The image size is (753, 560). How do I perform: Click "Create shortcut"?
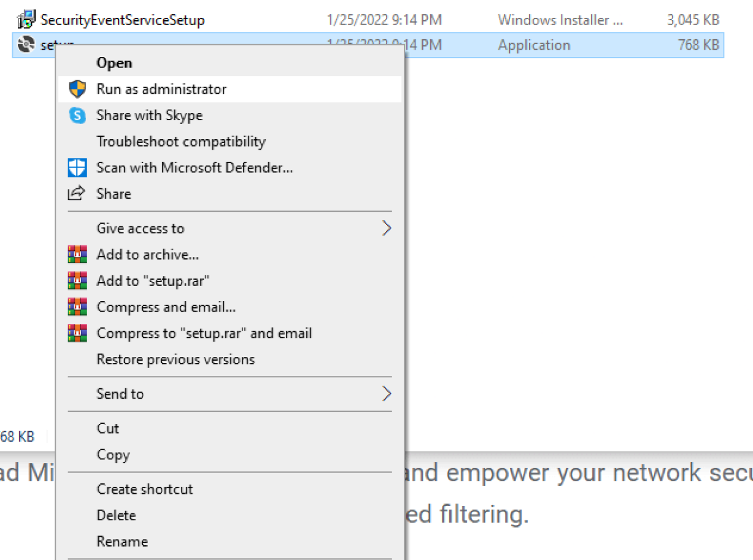point(145,489)
